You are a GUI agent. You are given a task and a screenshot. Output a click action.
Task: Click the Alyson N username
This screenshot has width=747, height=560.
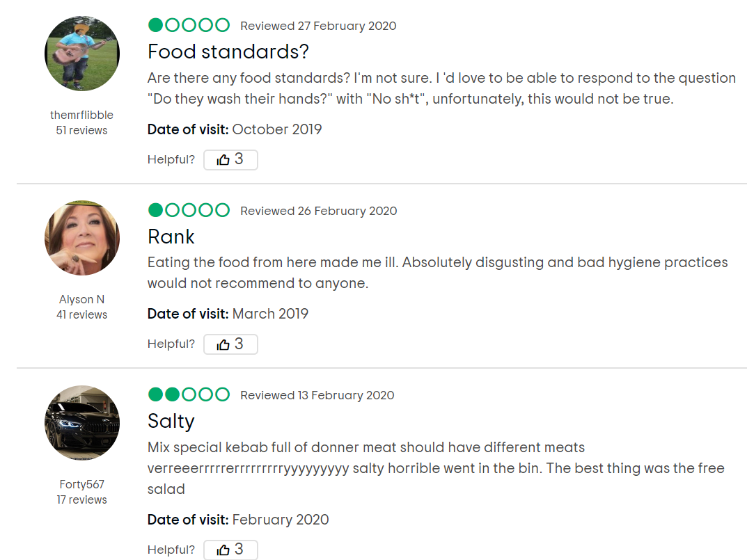click(82, 299)
